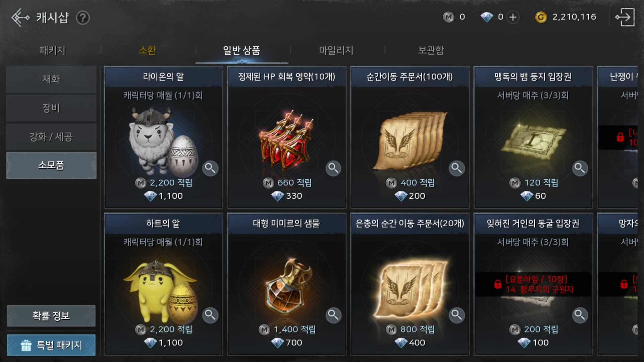Go to the 마일리지 tab
Viewport: 644px width, 362px height.
tap(336, 50)
